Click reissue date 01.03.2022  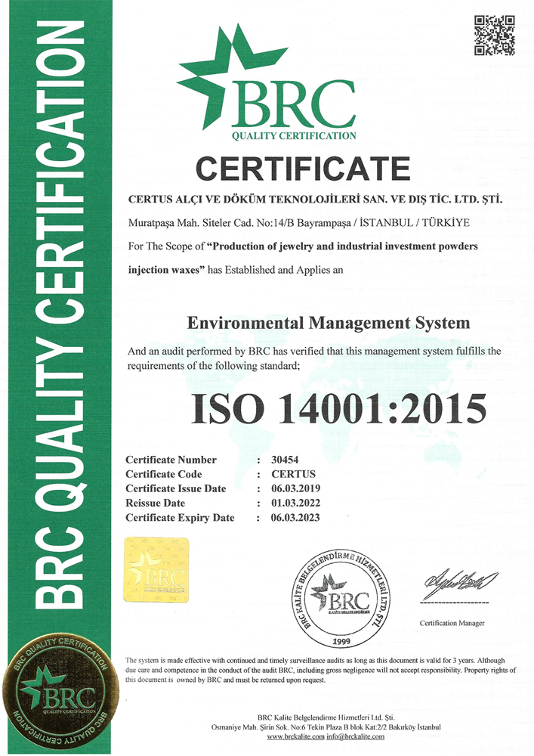(295, 503)
